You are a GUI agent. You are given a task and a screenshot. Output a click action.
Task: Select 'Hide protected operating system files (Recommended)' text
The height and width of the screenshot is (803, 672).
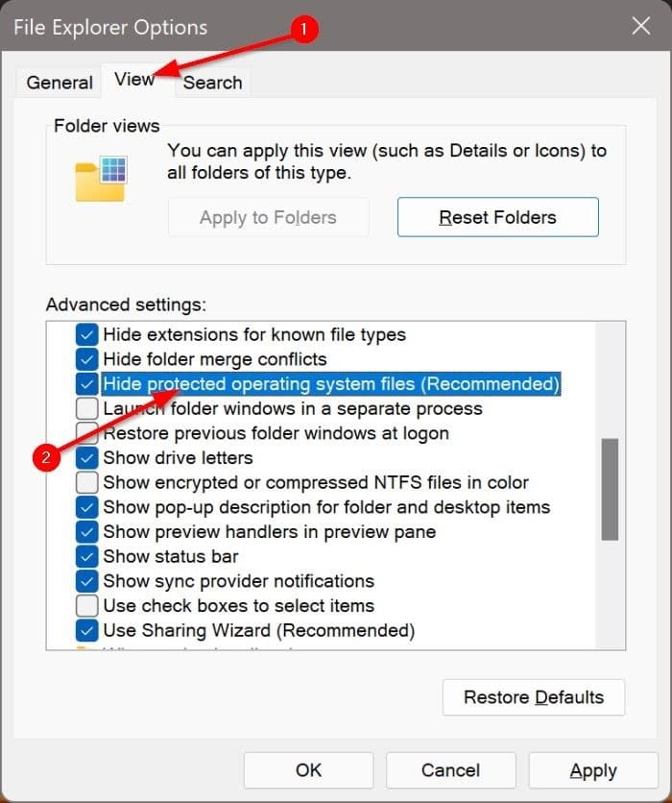pos(331,384)
